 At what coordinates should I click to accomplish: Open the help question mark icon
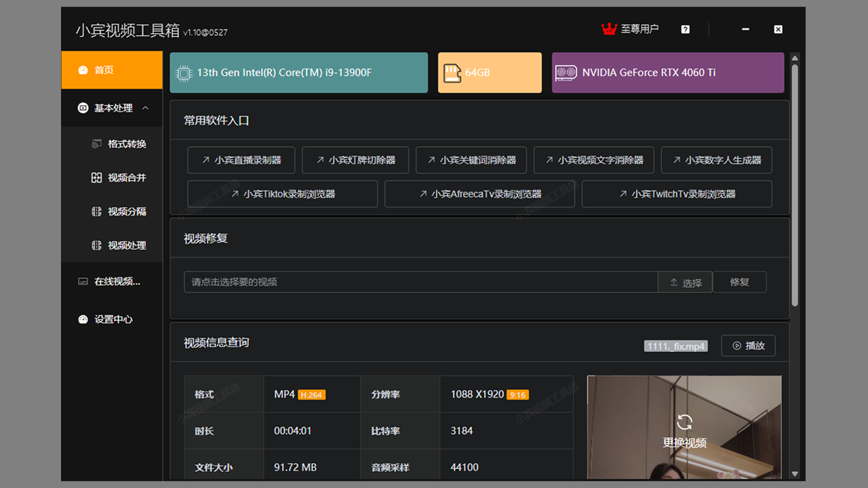point(685,29)
